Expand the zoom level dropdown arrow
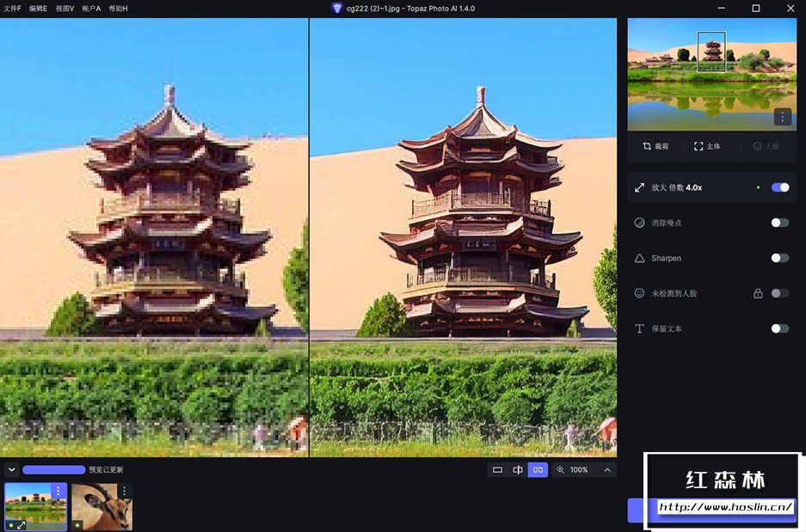The height and width of the screenshot is (532, 806). pos(607,469)
